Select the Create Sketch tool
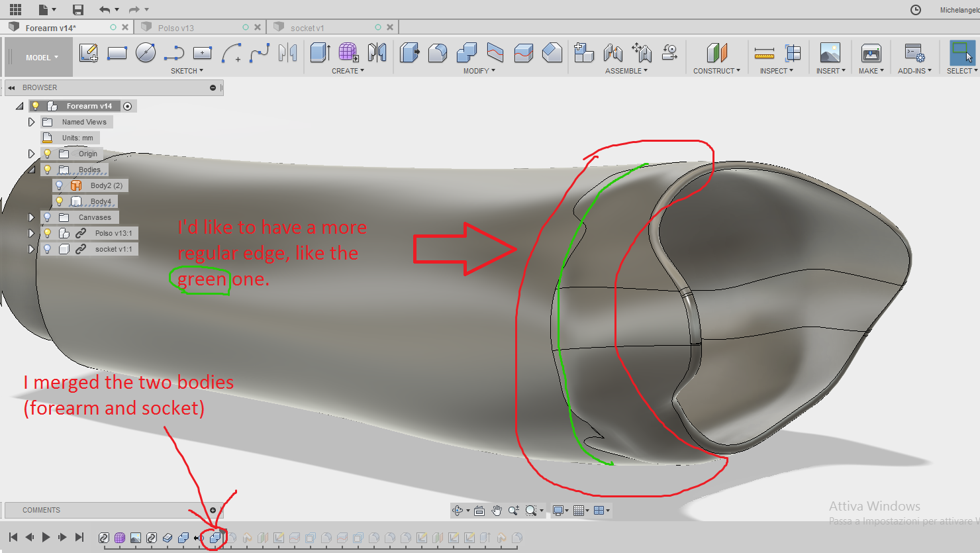Screen dimensions: 980x553 [88, 53]
